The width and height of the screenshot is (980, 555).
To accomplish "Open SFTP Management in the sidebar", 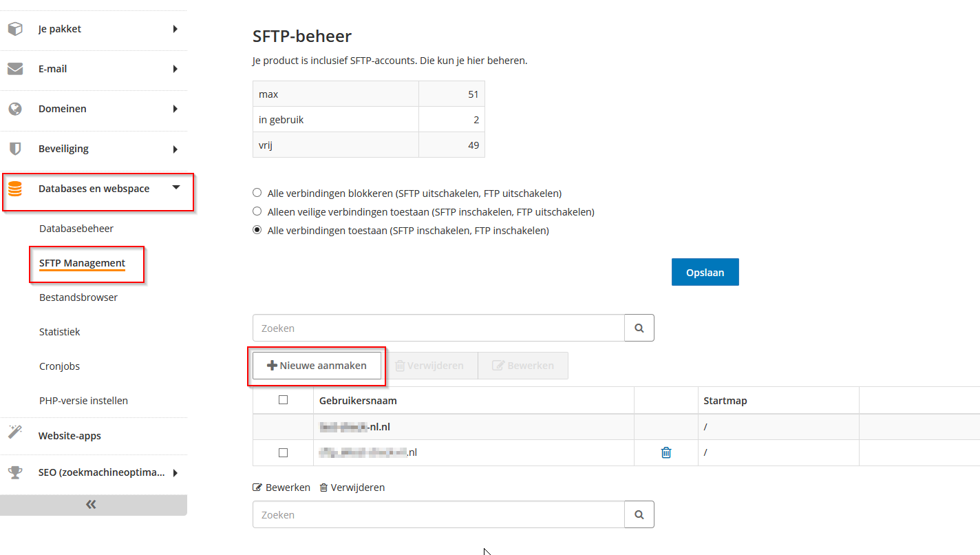I will click(x=82, y=263).
